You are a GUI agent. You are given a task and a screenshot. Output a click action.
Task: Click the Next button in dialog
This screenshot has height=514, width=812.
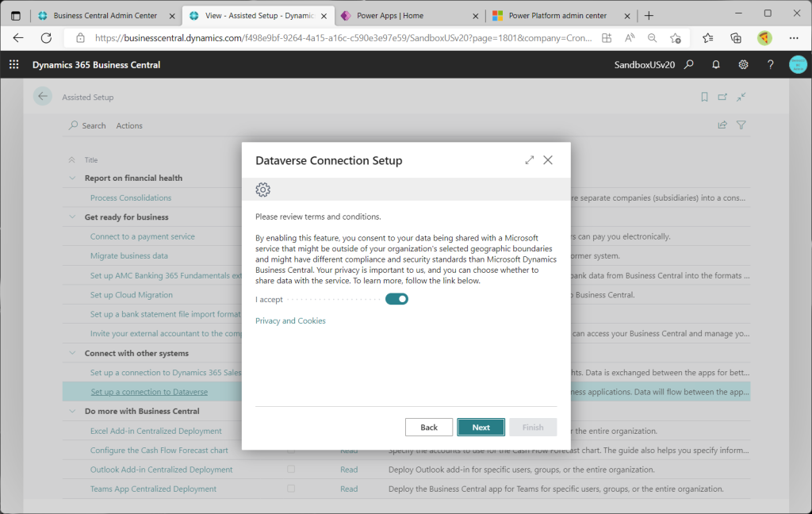coord(481,428)
